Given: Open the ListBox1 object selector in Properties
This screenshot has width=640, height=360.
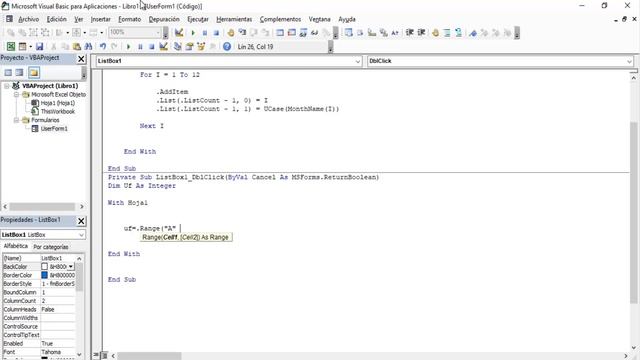Looking at the screenshot, I should (81, 235).
